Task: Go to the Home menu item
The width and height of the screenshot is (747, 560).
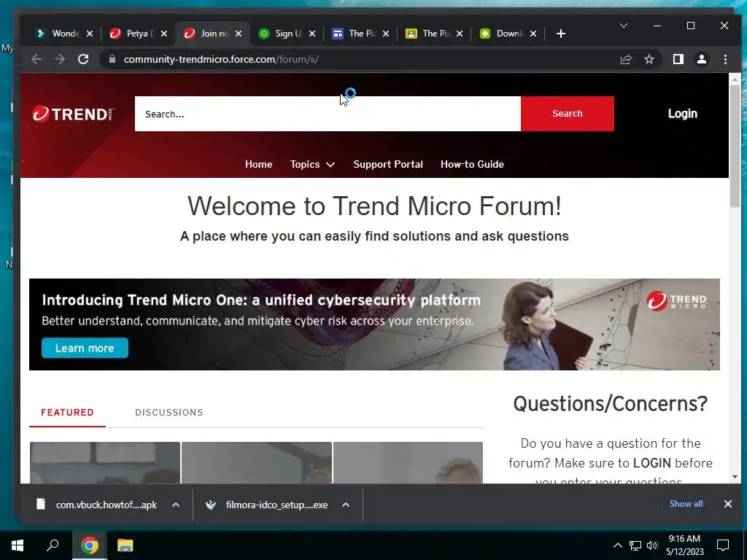Action: [259, 164]
